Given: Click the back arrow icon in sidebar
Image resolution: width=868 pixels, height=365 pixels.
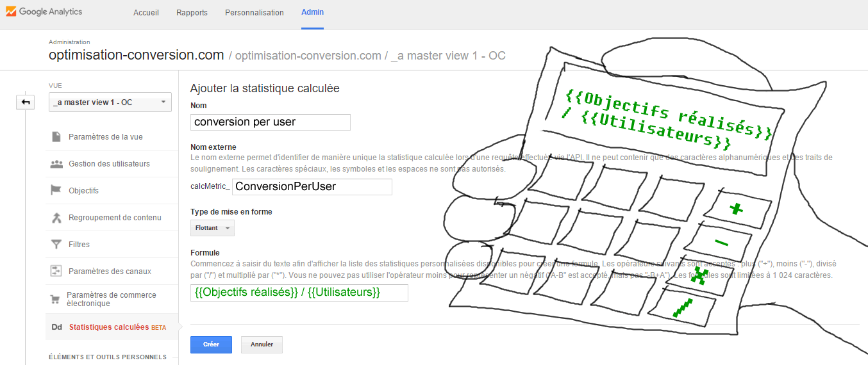Looking at the screenshot, I should tap(25, 102).
